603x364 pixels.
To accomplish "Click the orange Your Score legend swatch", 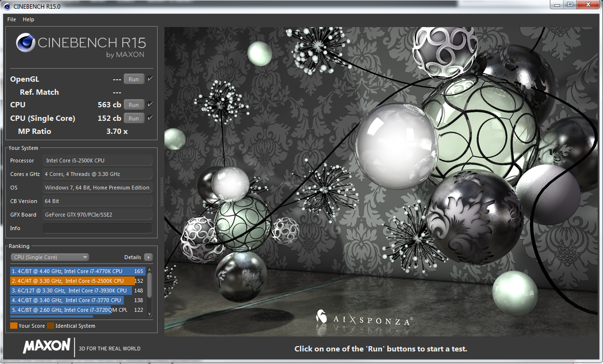I will tap(14, 326).
